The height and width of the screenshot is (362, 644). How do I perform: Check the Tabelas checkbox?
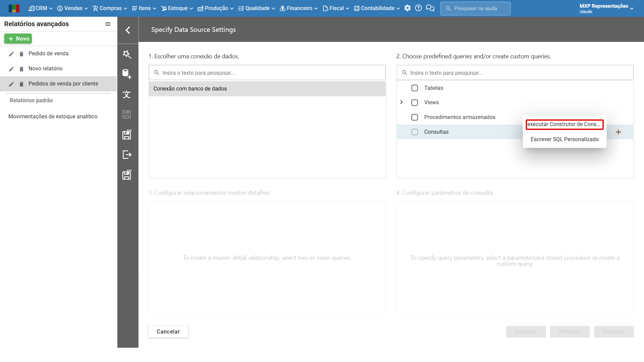tap(415, 88)
